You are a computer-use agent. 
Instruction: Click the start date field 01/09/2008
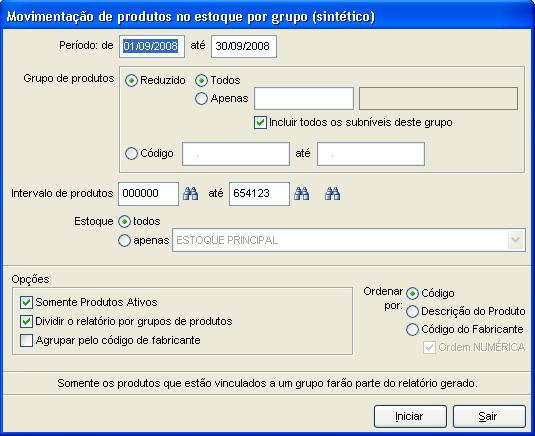tap(152, 46)
